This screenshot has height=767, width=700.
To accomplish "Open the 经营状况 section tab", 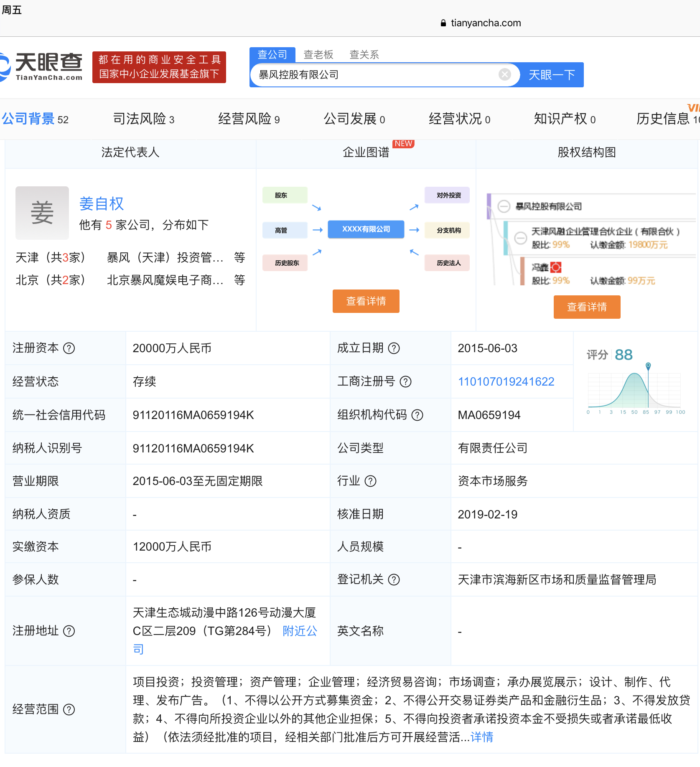I will click(460, 119).
